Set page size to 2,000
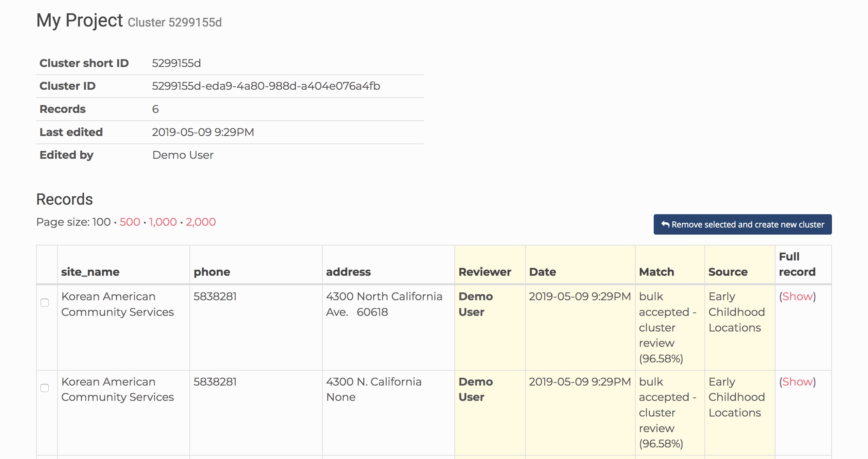 (201, 222)
